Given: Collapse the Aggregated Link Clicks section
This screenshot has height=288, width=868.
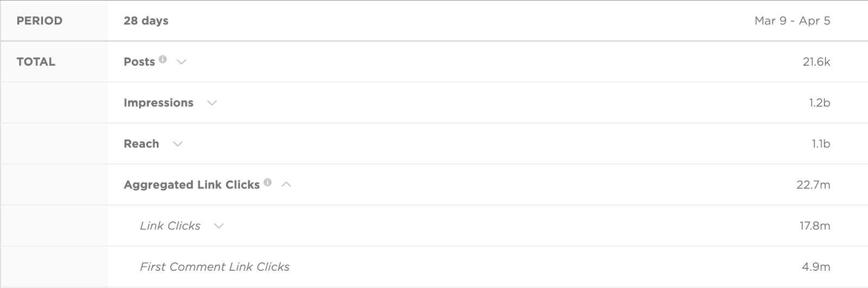Looking at the screenshot, I should coord(286,184).
